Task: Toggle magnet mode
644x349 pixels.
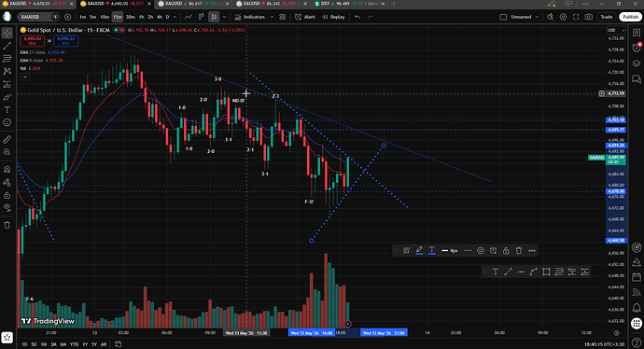Action: coord(7,169)
